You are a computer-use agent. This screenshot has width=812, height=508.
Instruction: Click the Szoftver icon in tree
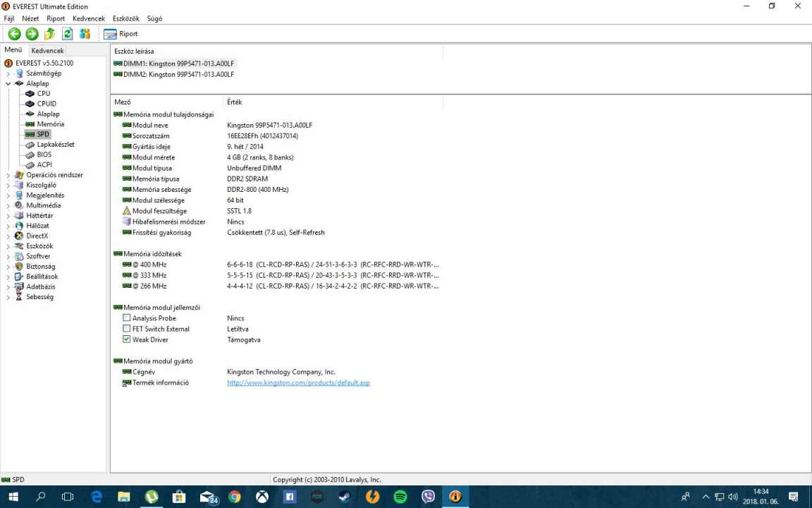[18, 256]
